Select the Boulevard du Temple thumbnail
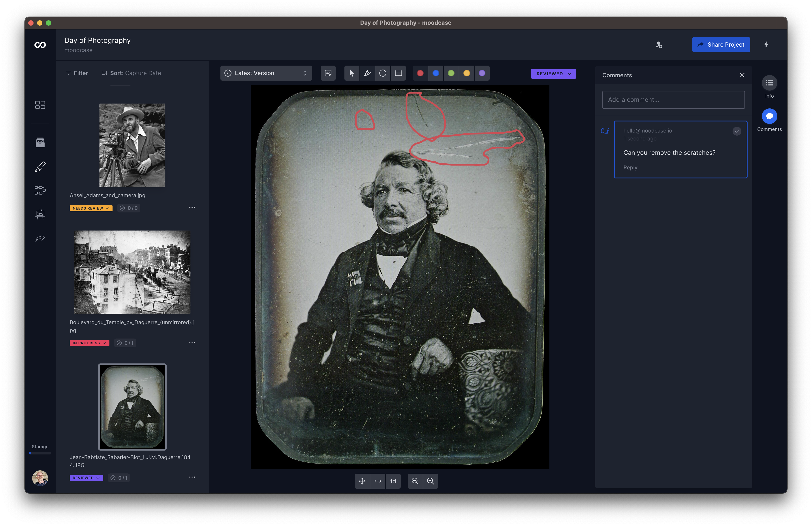 point(132,272)
